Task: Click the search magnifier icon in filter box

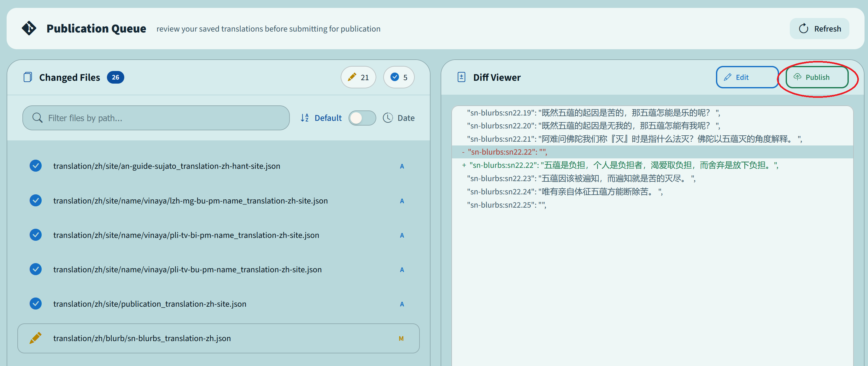Action: click(38, 118)
